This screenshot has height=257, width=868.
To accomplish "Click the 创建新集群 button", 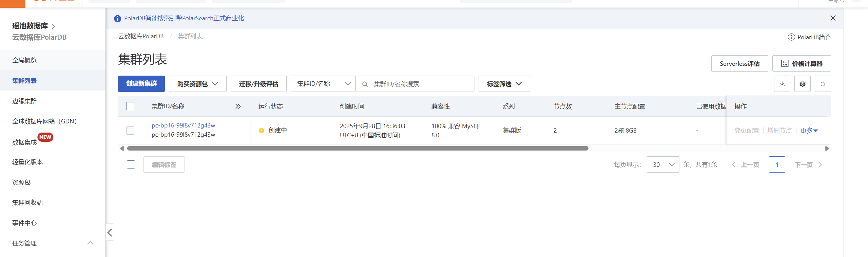I will (x=141, y=84).
